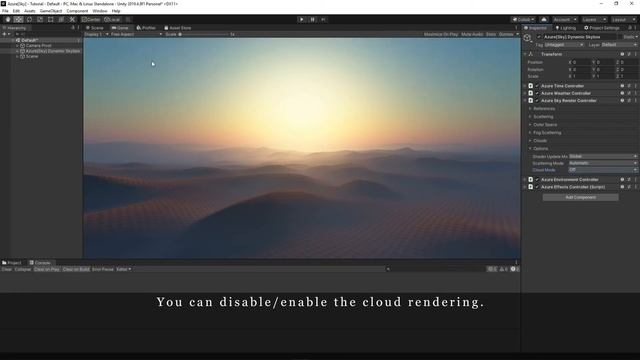Toggle Stats overlay in Game view
The image size is (640, 360).
point(491,34)
